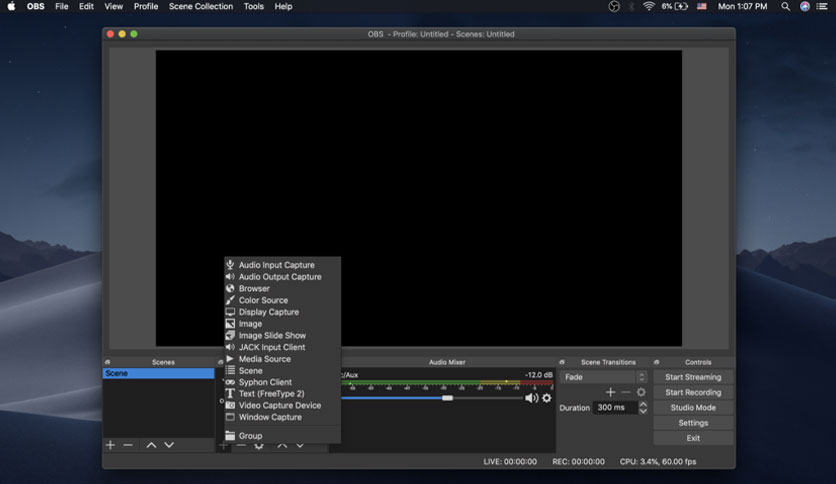Open the Edit menu
The image size is (836, 484).
[86, 6]
